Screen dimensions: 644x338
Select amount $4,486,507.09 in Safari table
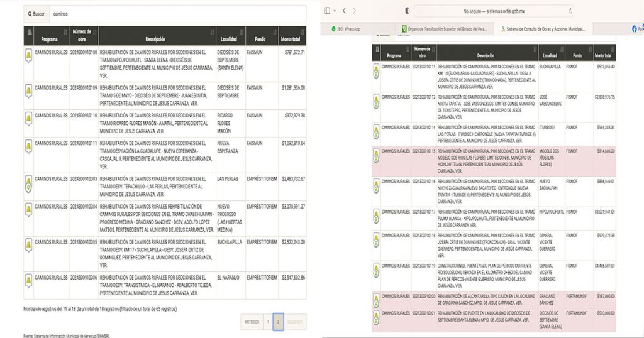pyautogui.click(x=604, y=266)
